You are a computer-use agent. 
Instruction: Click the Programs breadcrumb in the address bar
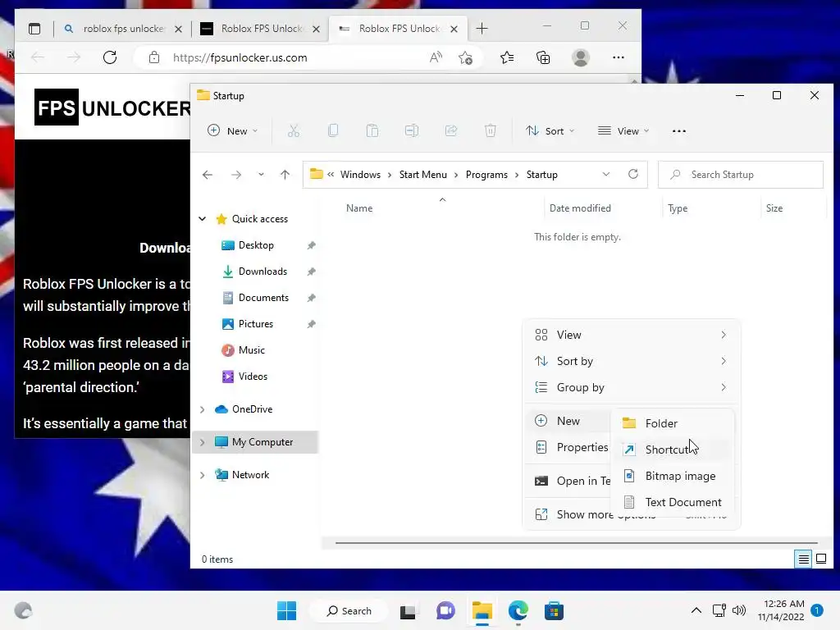pos(486,175)
